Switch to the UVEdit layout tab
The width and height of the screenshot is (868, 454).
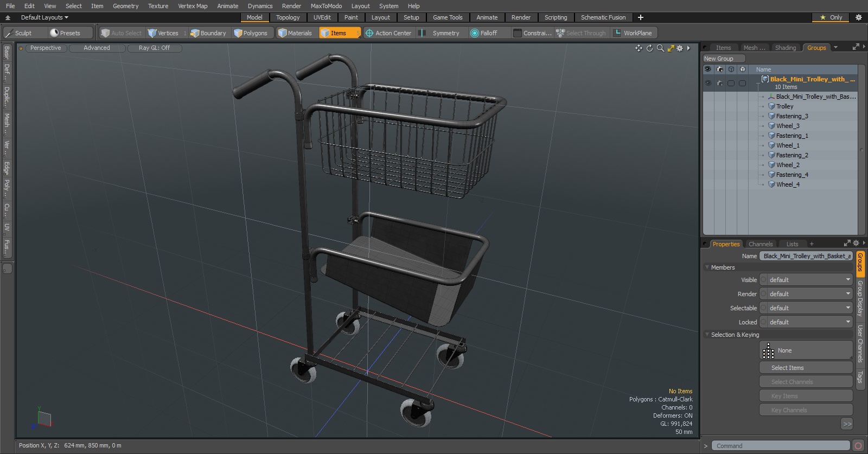point(322,17)
